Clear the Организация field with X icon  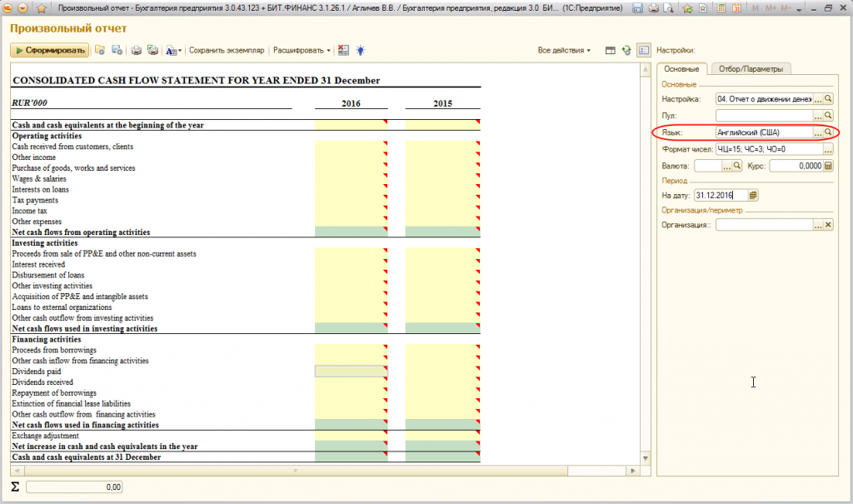point(828,225)
